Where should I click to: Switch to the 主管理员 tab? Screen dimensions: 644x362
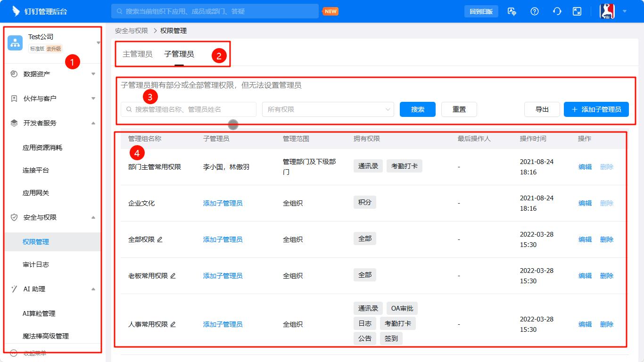pos(137,54)
